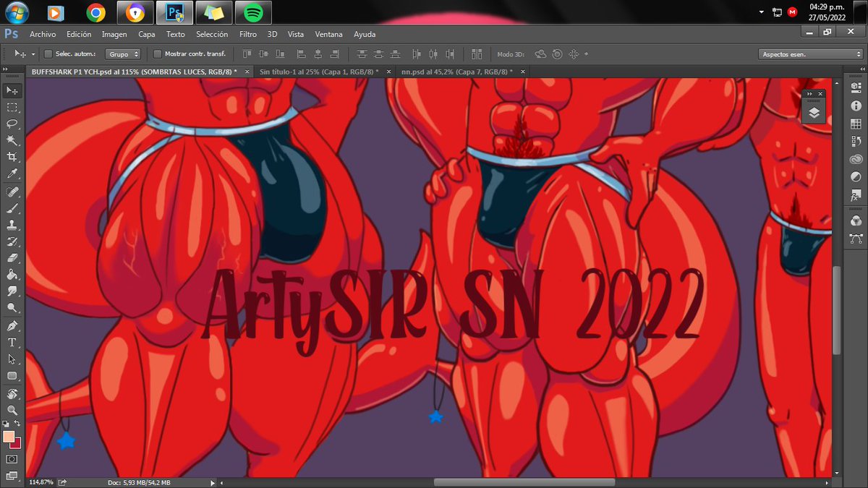Viewport: 868px width, 488px height.
Task: Select the Horizontal Type tool
Action: [x=12, y=343]
